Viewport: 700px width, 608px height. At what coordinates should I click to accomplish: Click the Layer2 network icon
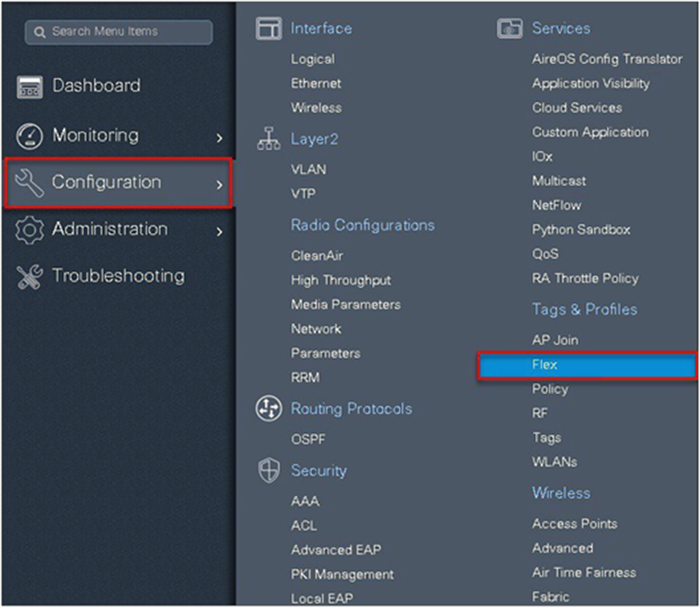tap(268, 140)
